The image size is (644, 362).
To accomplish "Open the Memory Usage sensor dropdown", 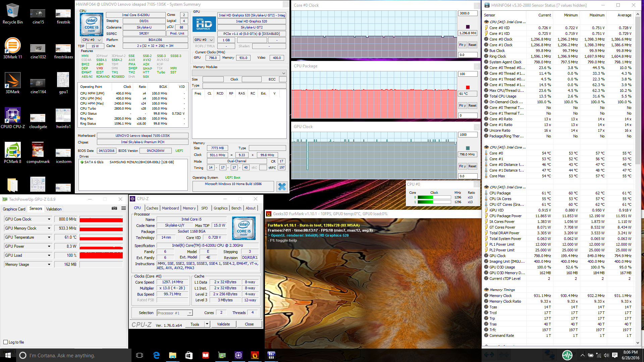I will point(49,264).
